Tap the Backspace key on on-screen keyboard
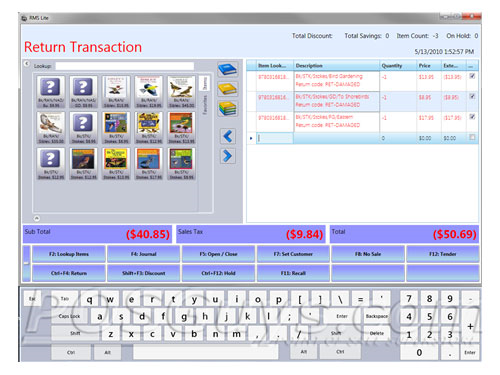This screenshot has height=375, width=500. point(377,316)
